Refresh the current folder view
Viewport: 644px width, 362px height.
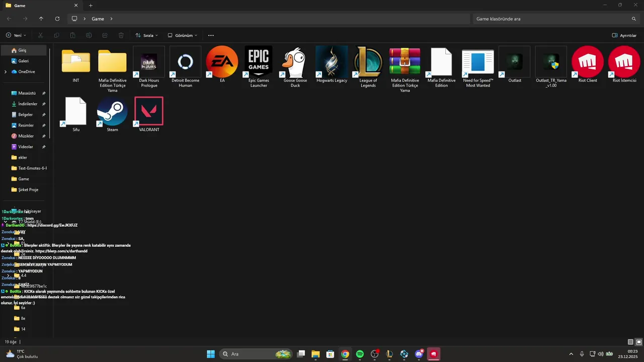click(57, 19)
